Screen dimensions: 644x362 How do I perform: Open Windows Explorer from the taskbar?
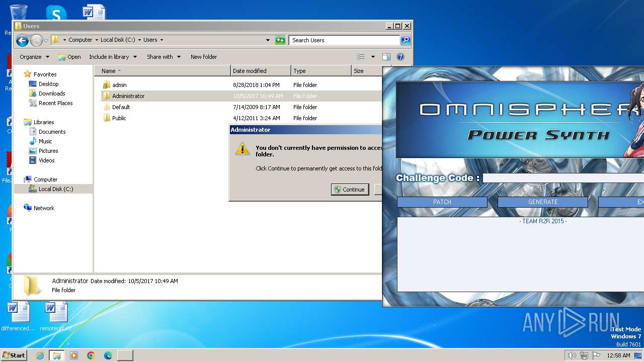[x=57, y=355]
